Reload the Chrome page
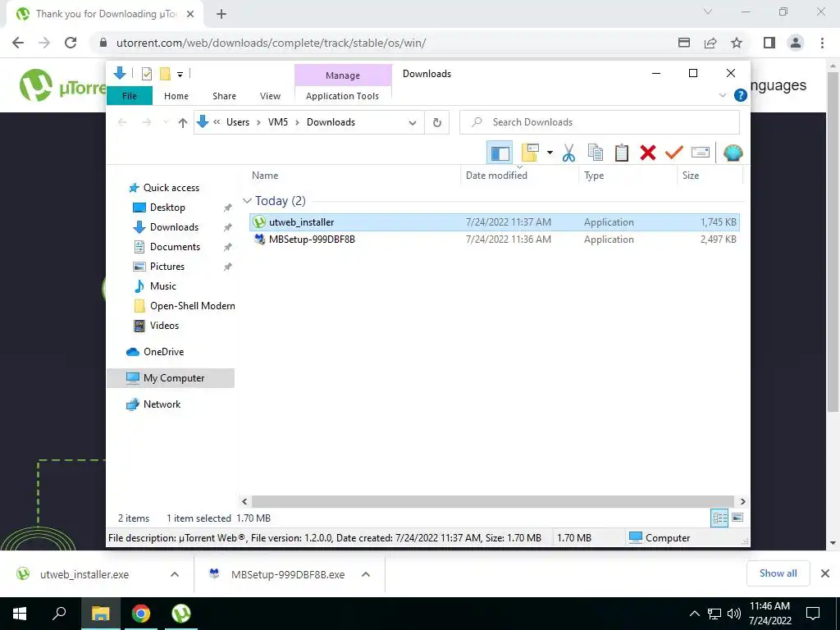The height and width of the screenshot is (630, 840). pyautogui.click(x=71, y=43)
